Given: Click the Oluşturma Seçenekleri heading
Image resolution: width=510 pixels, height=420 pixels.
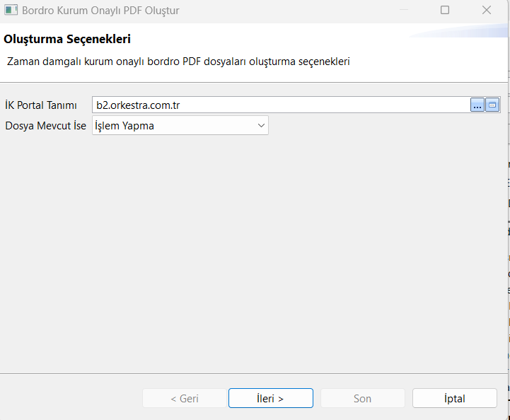Looking at the screenshot, I should click(67, 39).
